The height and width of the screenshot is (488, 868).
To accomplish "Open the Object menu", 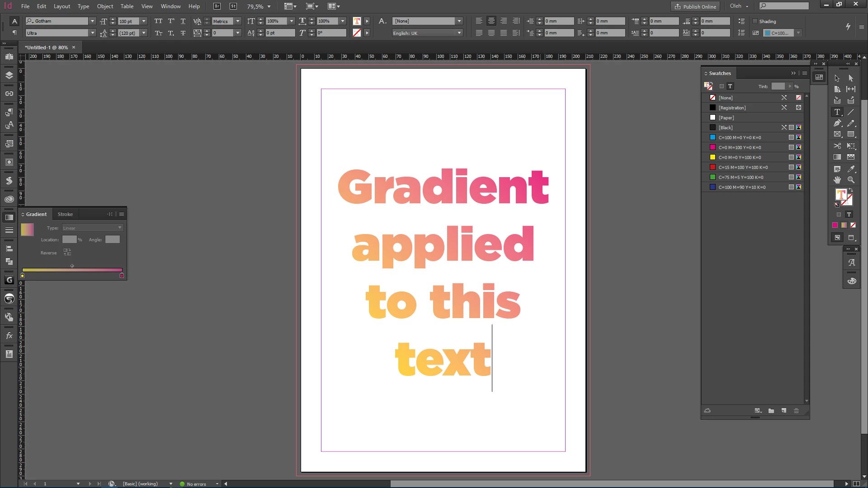I will 105,6.
